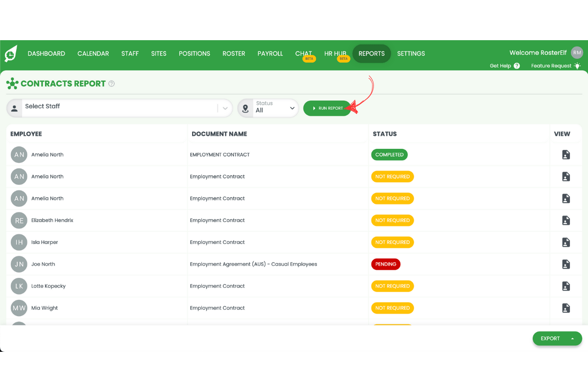Expand the Status filter dropdown
This screenshot has height=392, width=588.
292,108
